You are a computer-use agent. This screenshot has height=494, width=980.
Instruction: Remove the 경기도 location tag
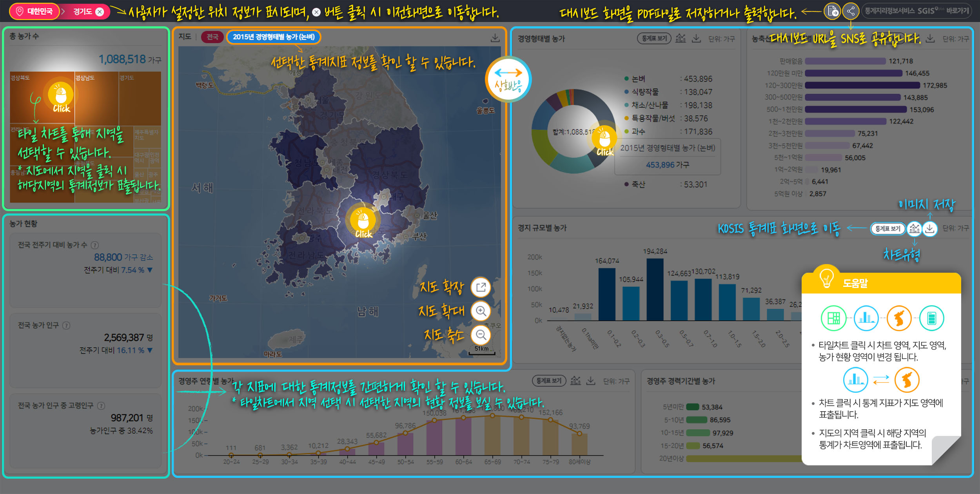[x=100, y=12]
